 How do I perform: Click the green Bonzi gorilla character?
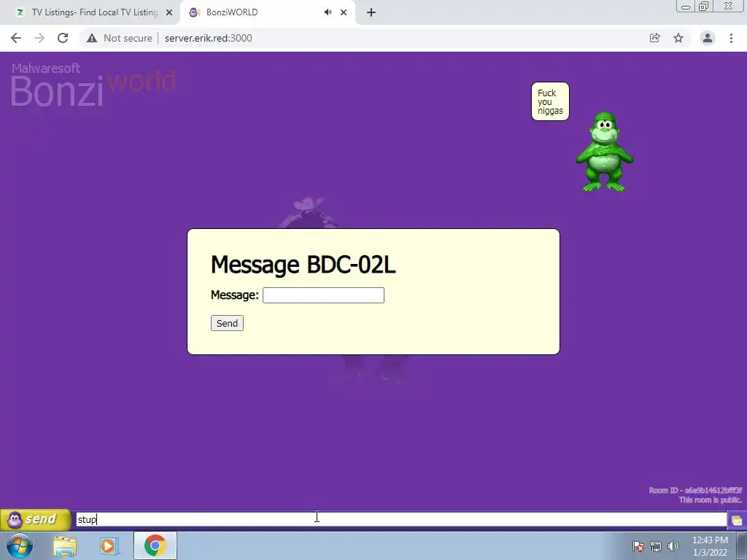pyautogui.click(x=605, y=152)
